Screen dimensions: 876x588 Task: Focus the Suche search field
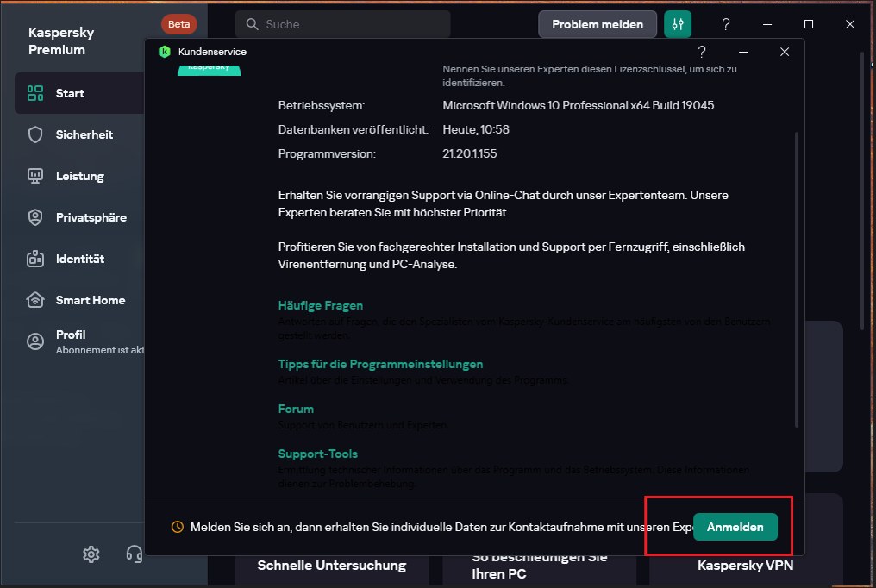click(x=342, y=24)
